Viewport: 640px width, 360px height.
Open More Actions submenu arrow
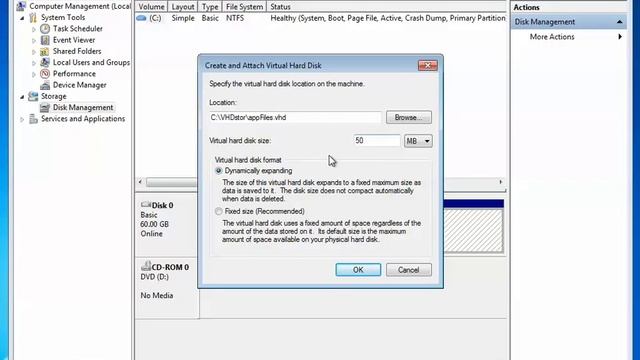pyautogui.click(x=620, y=37)
